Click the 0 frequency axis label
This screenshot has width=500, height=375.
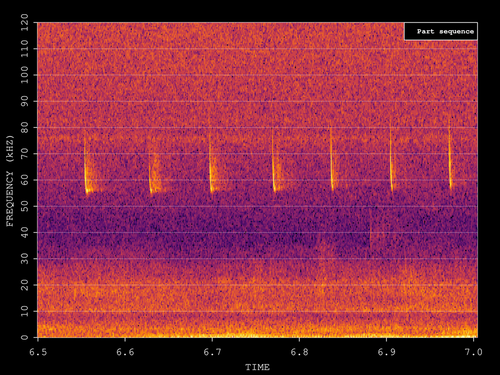click(x=25, y=337)
